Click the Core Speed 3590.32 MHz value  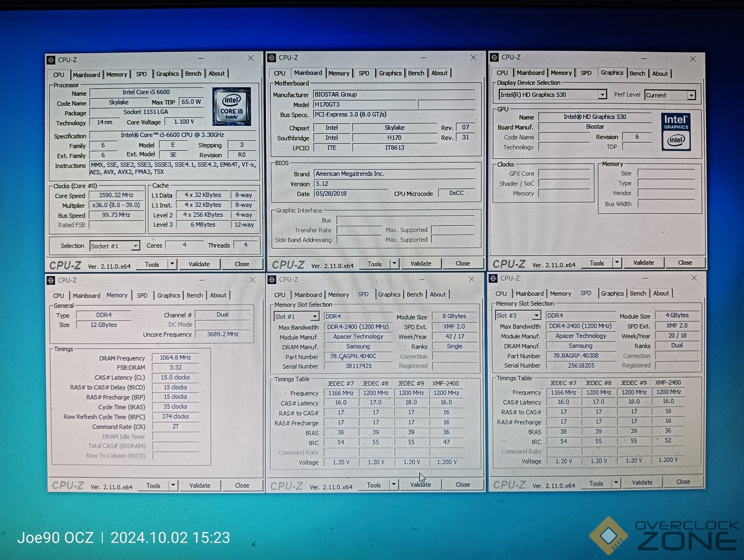tap(116, 196)
